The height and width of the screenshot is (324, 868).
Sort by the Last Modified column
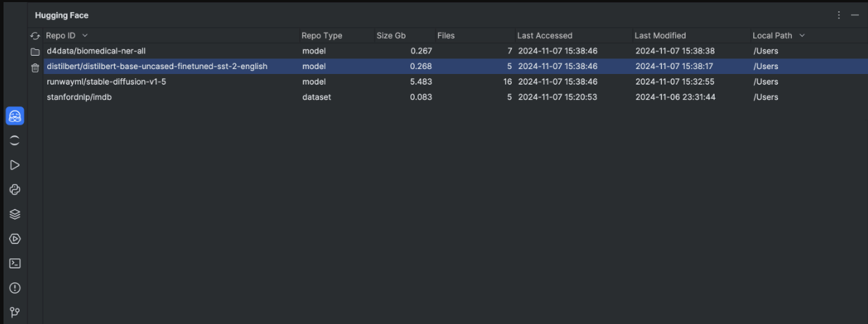pyautogui.click(x=660, y=36)
